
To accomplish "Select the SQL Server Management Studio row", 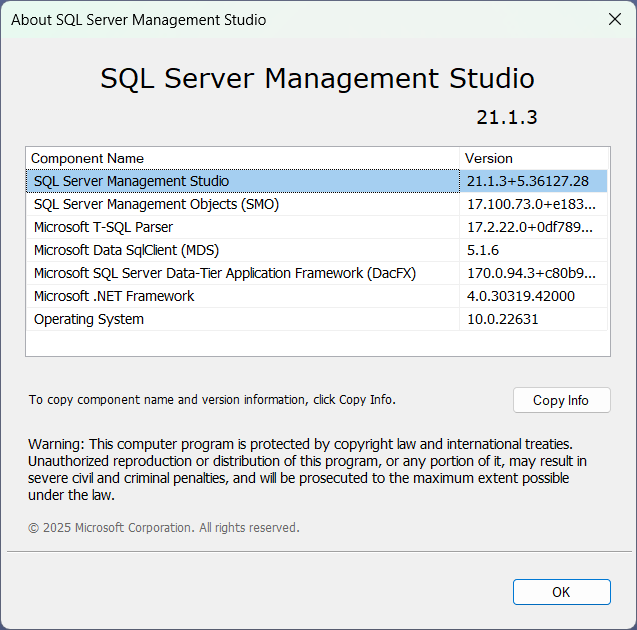I will point(317,181).
